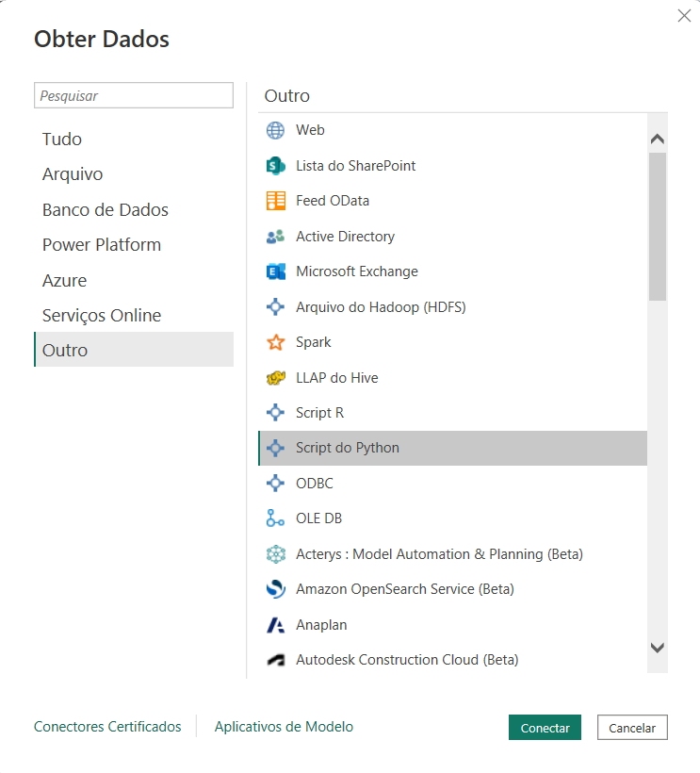
Task: Select the Tudo category
Action: [134, 139]
